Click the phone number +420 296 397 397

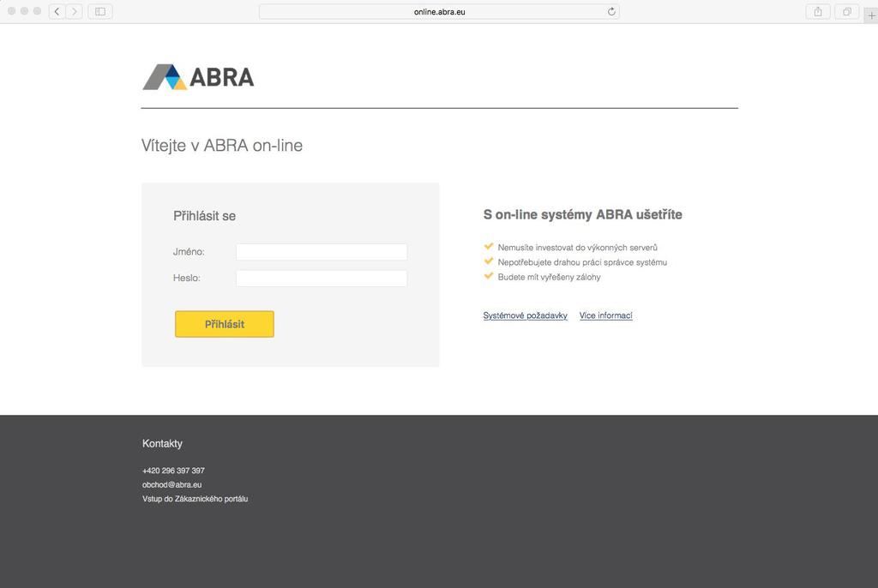(x=173, y=471)
